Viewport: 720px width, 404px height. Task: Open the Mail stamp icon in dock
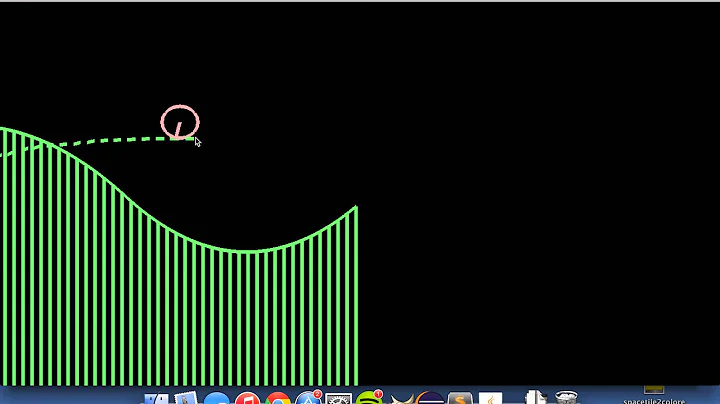click(186, 398)
